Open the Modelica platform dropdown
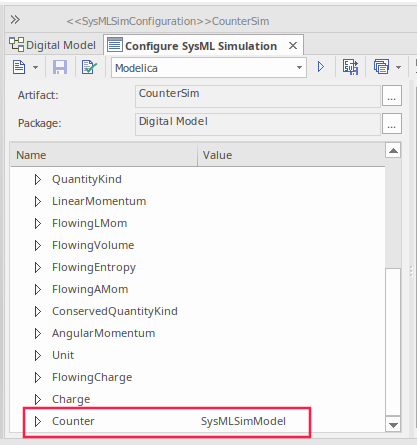Screen dimensions: 417x445 [x=209, y=68]
